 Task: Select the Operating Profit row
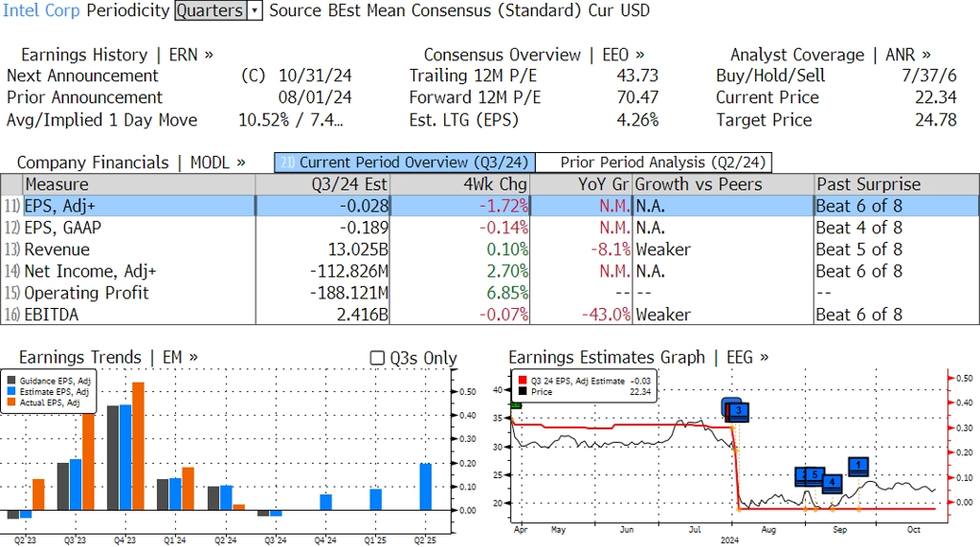490,293
